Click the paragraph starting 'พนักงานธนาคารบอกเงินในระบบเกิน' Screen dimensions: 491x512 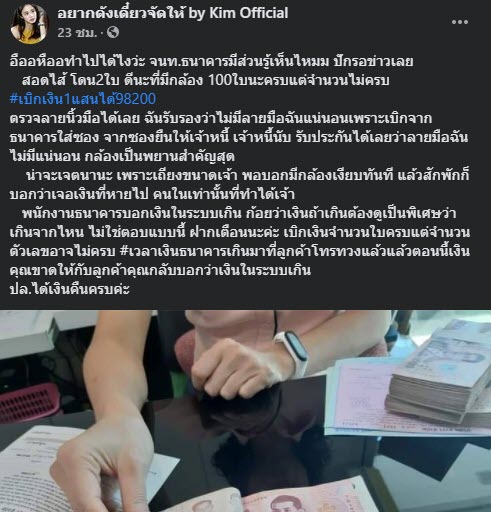pyautogui.click(x=240, y=242)
